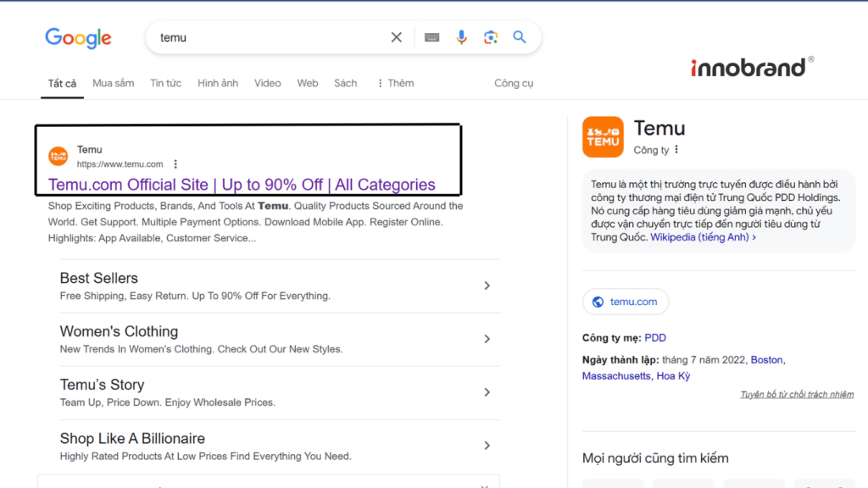Open the on-screen keyboard icon
Screen dimensions: 868x488
(431, 37)
